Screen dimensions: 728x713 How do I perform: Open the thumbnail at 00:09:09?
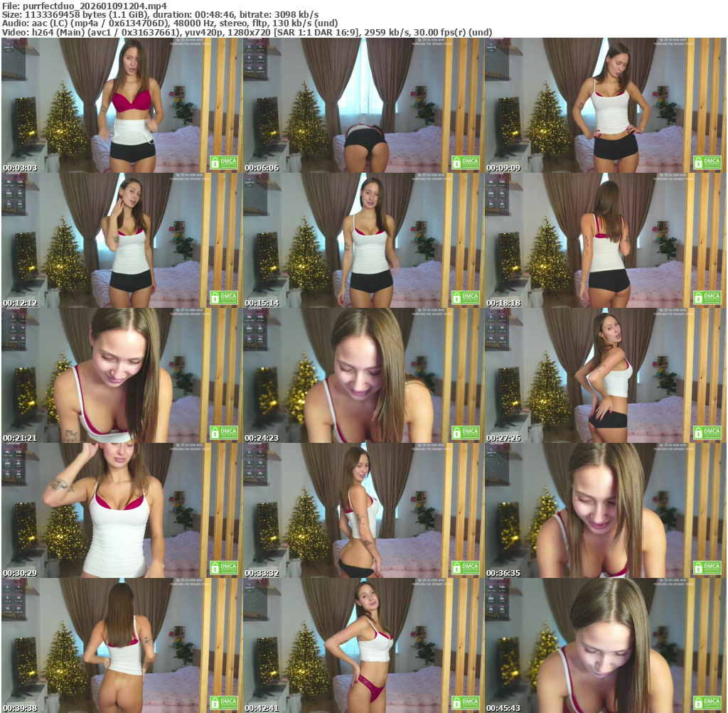(x=606, y=105)
